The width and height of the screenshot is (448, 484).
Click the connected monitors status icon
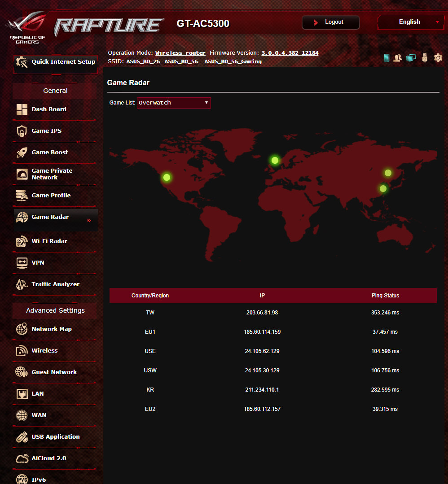(411, 58)
